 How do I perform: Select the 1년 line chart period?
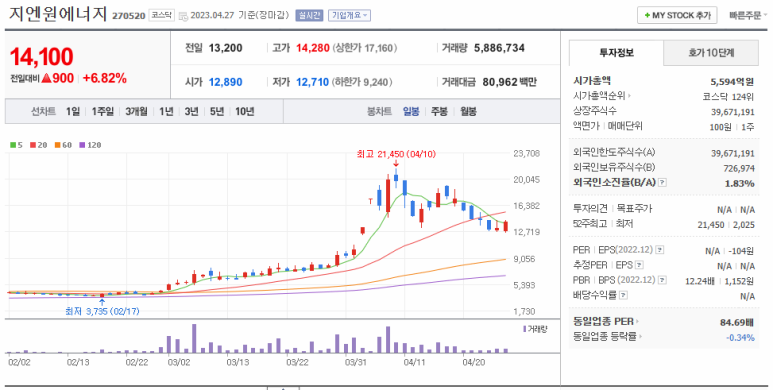[x=166, y=112]
